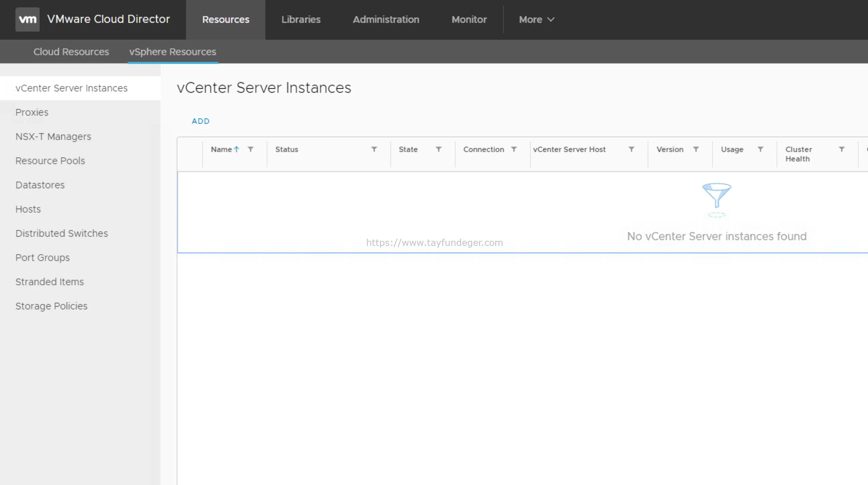Open the Monitor section

(x=469, y=20)
